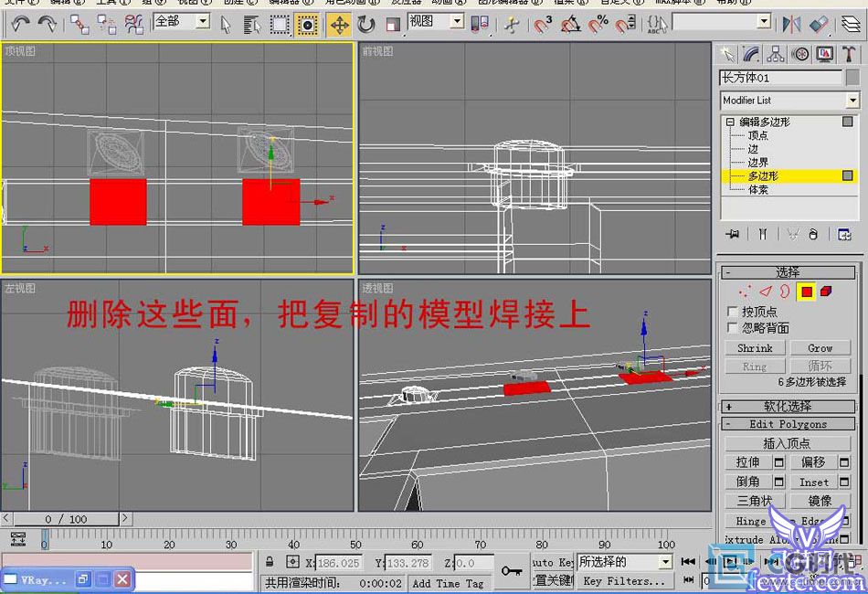Open the Select by Name list icon
The image size is (868, 594).
click(252, 25)
